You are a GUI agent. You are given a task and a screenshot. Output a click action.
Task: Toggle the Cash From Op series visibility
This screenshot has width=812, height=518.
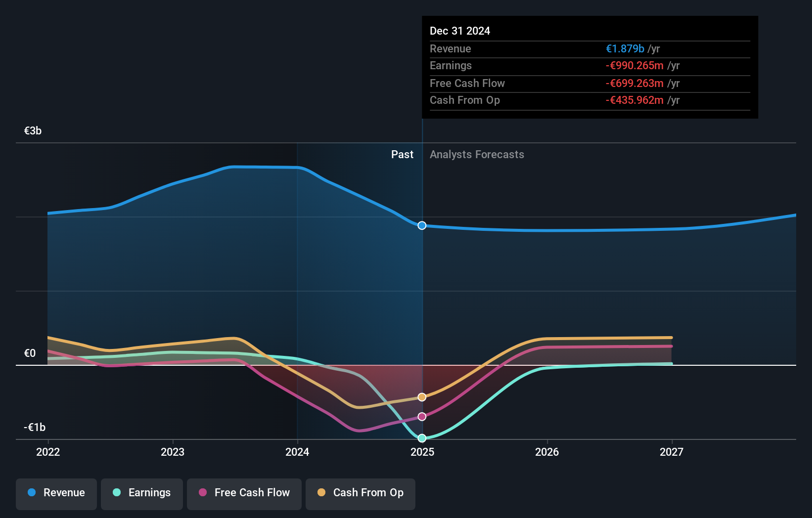tap(361, 493)
